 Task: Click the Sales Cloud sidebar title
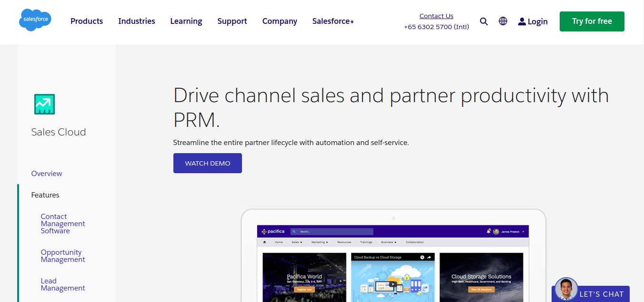(59, 132)
